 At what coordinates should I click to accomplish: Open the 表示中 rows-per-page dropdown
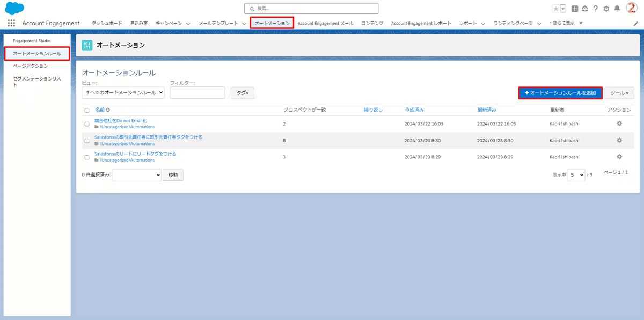pyautogui.click(x=576, y=175)
